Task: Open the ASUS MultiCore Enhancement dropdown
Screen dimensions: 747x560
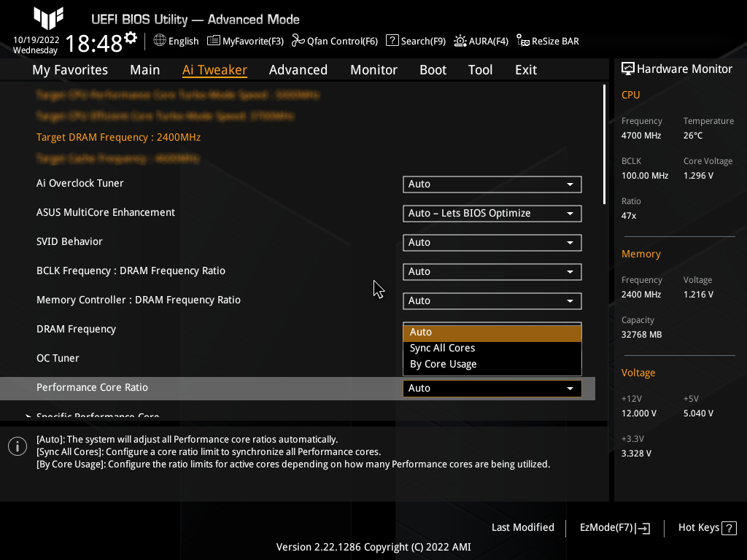Action: tap(492, 213)
